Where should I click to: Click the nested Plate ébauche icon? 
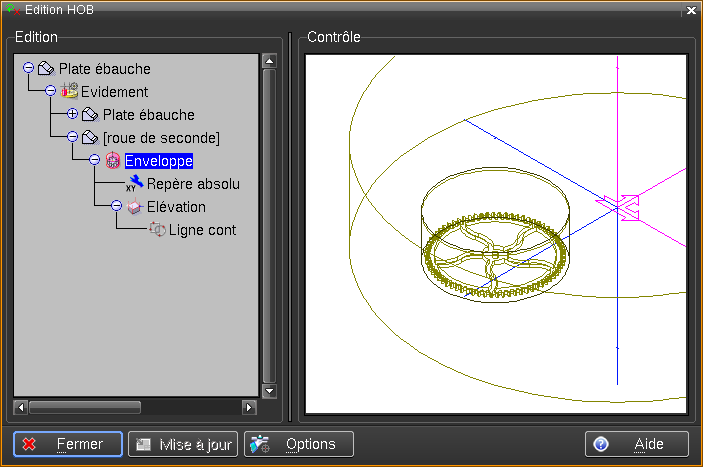coord(91,115)
